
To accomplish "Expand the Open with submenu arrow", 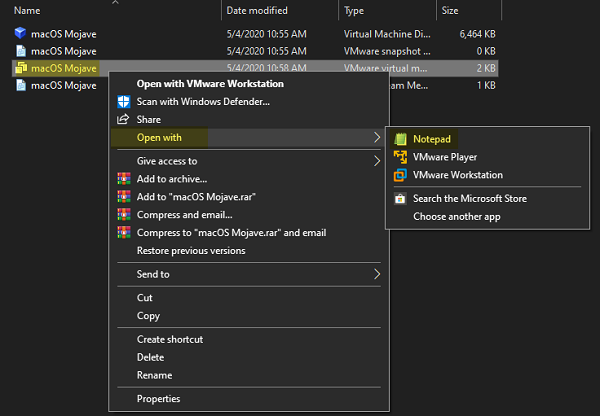I will click(x=376, y=137).
